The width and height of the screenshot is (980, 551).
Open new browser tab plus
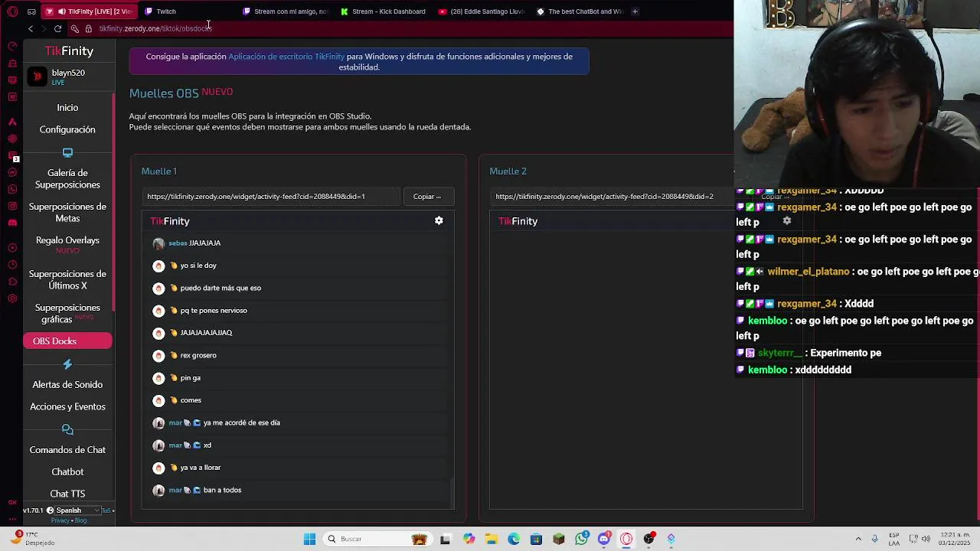[x=635, y=11]
